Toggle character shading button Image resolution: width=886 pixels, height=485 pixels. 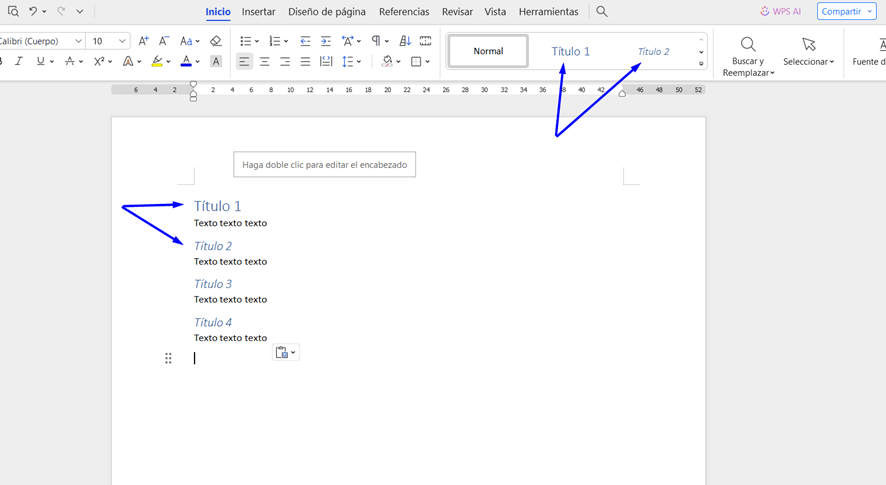[216, 62]
